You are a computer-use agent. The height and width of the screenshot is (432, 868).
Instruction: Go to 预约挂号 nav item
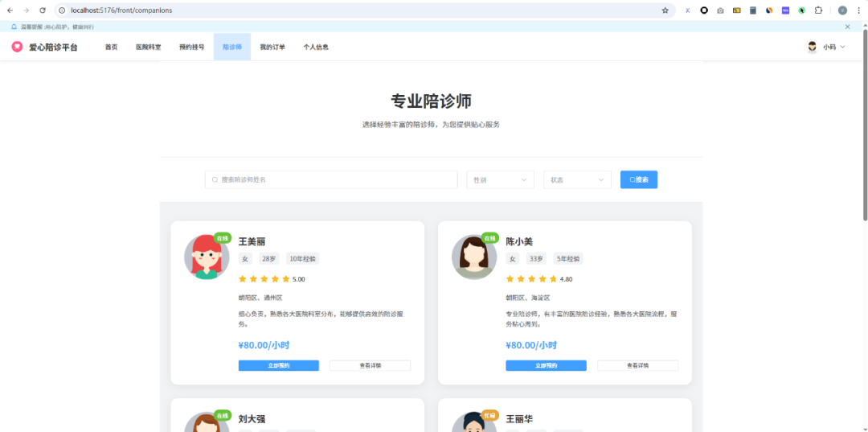tap(191, 47)
